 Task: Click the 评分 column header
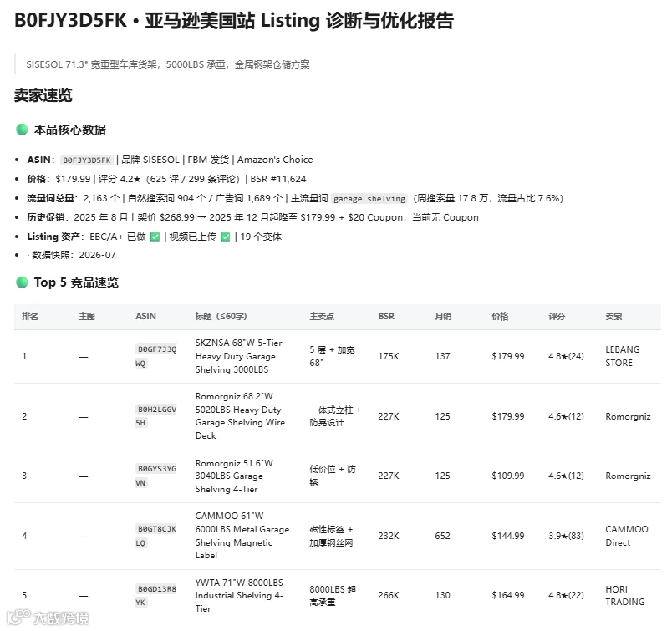(557, 317)
